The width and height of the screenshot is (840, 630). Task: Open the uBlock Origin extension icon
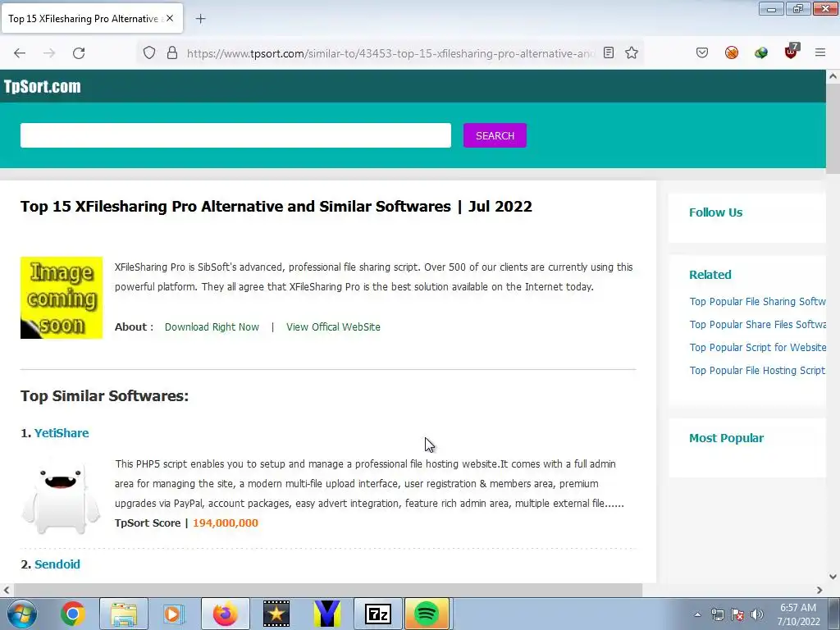(x=792, y=51)
